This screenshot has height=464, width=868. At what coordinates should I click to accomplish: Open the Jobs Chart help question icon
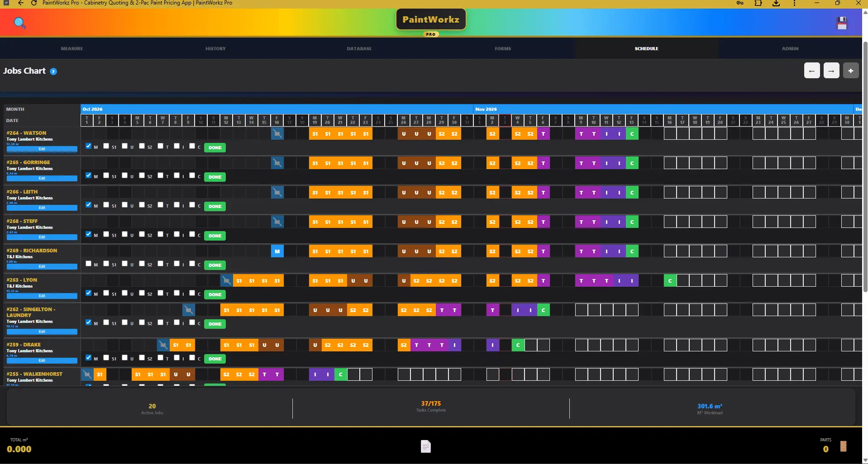[x=53, y=71]
